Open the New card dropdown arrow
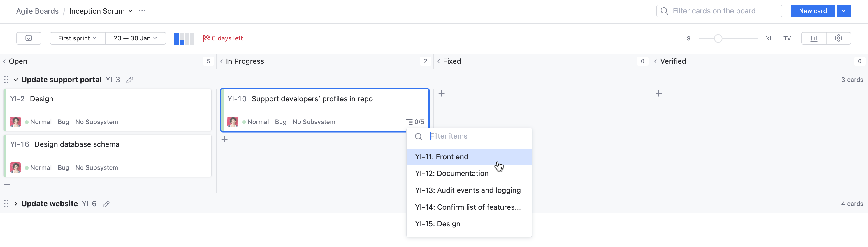Viewport: 868px width, 247px height. [x=844, y=11]
